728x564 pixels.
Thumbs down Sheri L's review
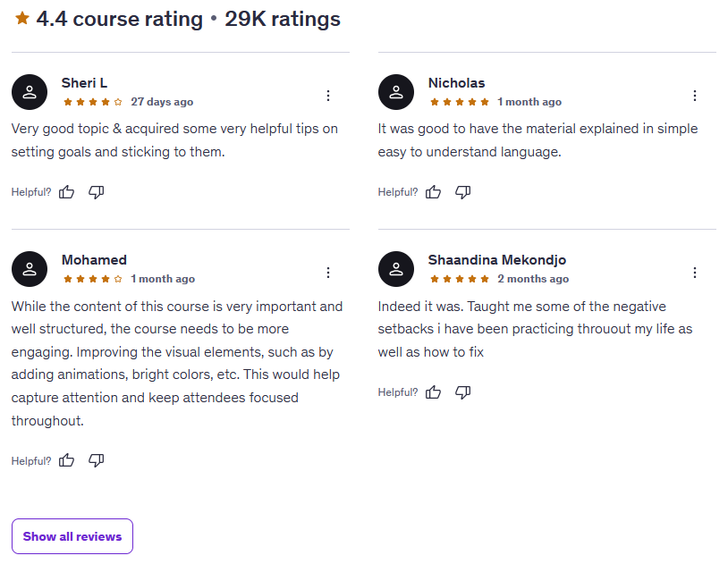pos(97,192)
